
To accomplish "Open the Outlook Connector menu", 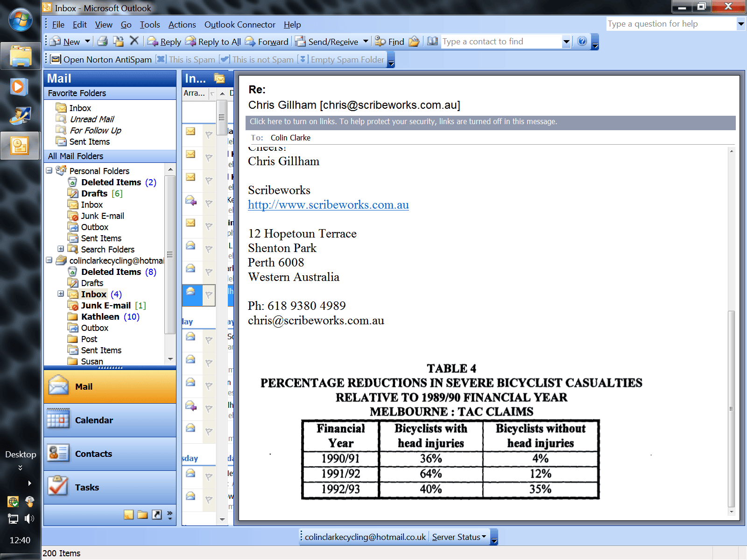I will coord(240,25).
